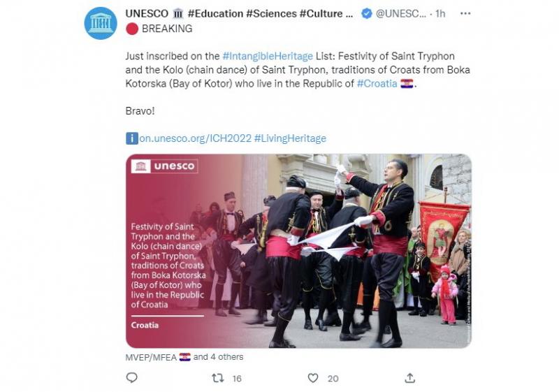Click the UNESCO display name

(147, 13)
